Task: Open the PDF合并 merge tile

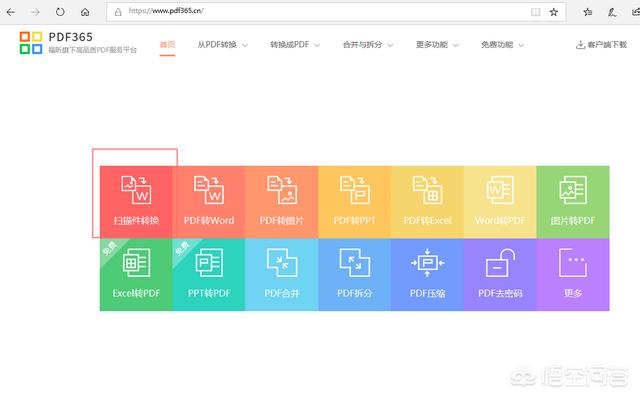Action: coord(282,274)
